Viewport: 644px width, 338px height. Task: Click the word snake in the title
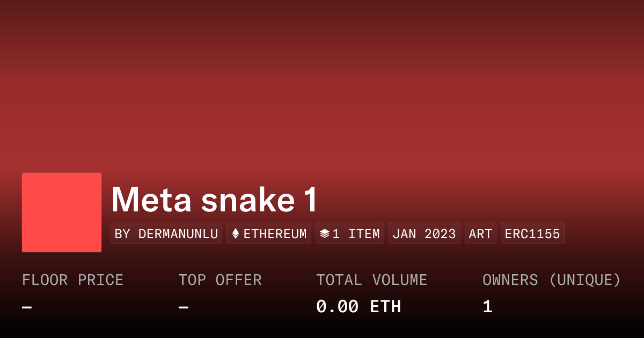coord(247,200)
